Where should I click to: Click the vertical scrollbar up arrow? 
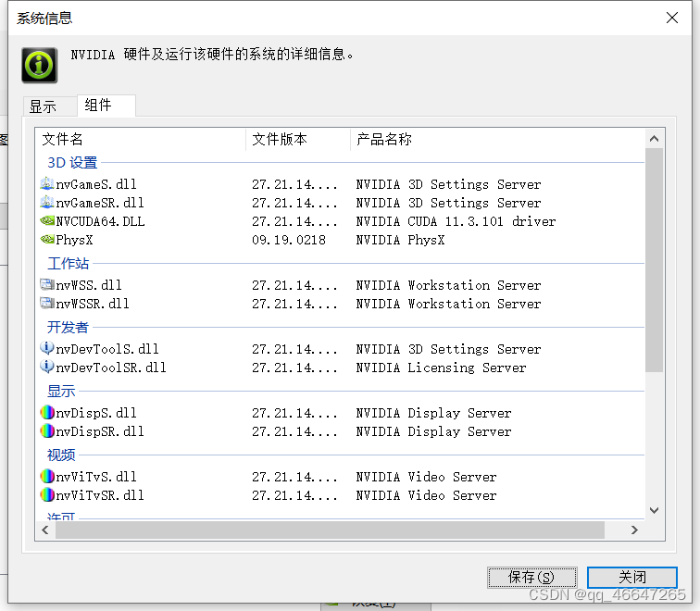654,138
